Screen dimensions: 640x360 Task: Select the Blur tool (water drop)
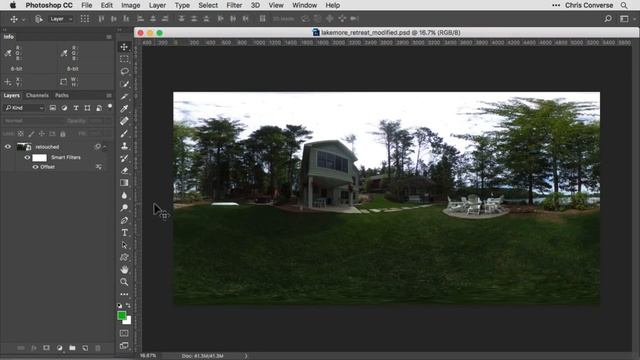coord(124,196)
